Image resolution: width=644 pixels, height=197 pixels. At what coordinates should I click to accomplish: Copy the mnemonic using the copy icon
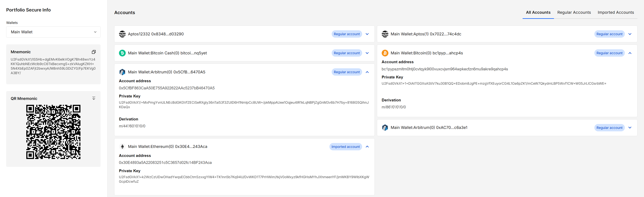coord(94,52)
